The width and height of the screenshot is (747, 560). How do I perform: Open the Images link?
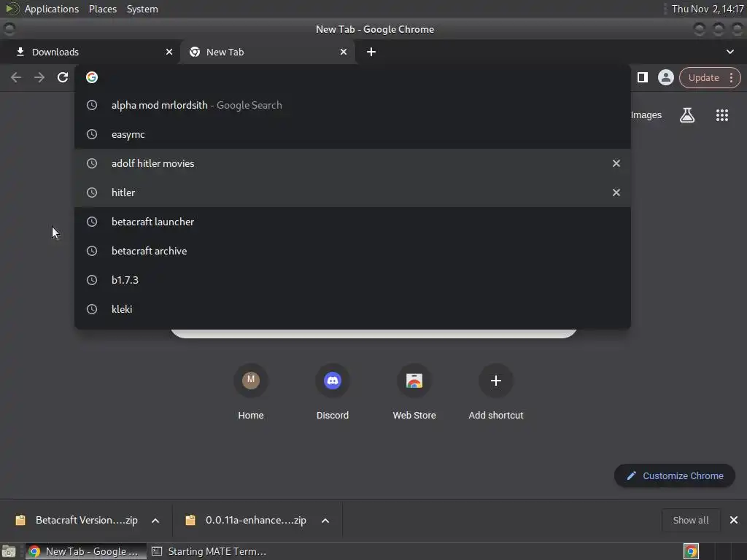[x=646, y=114]
